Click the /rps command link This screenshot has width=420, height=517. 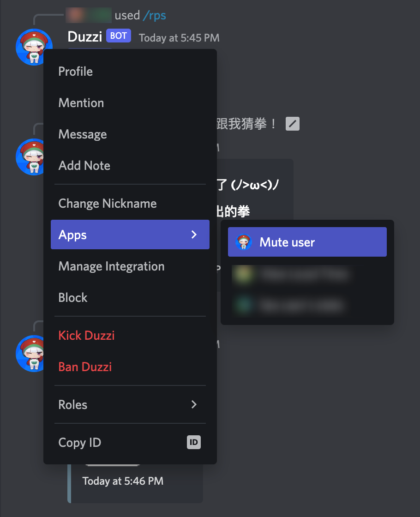pos(155,16)
